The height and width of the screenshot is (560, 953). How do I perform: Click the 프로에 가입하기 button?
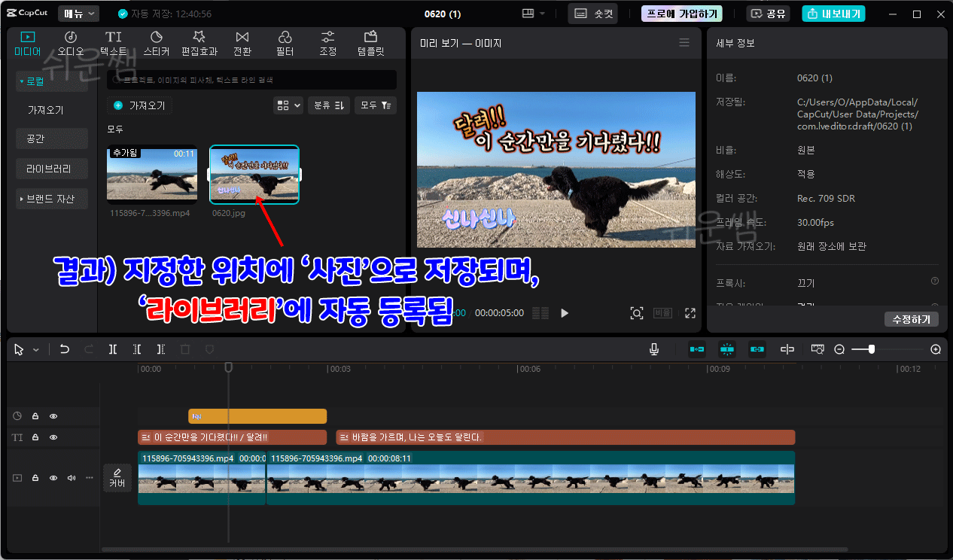682,14
